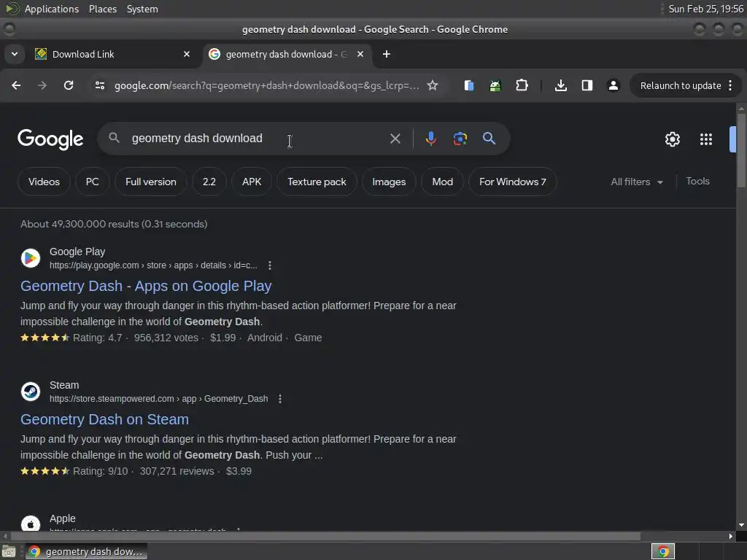Click into the Google search field

[x=258, y=139]
